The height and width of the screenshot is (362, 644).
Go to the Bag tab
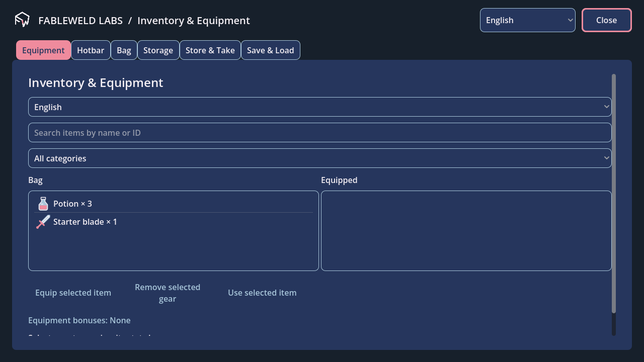point(124,50)
